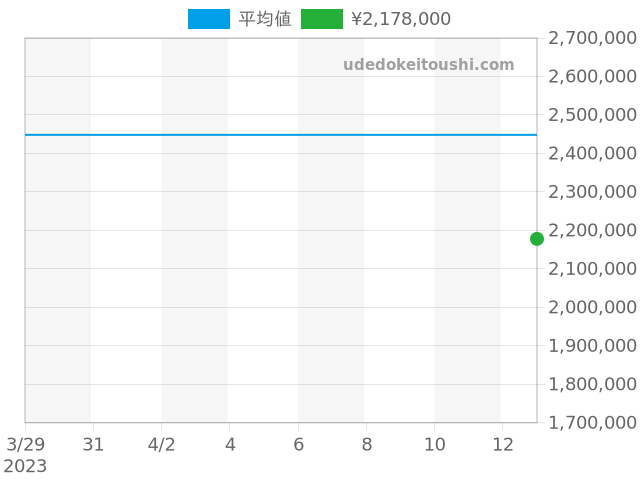Viewport: 640px width, 480px height.
Task: Click the 6 x-axis date label
Action: 298,444
